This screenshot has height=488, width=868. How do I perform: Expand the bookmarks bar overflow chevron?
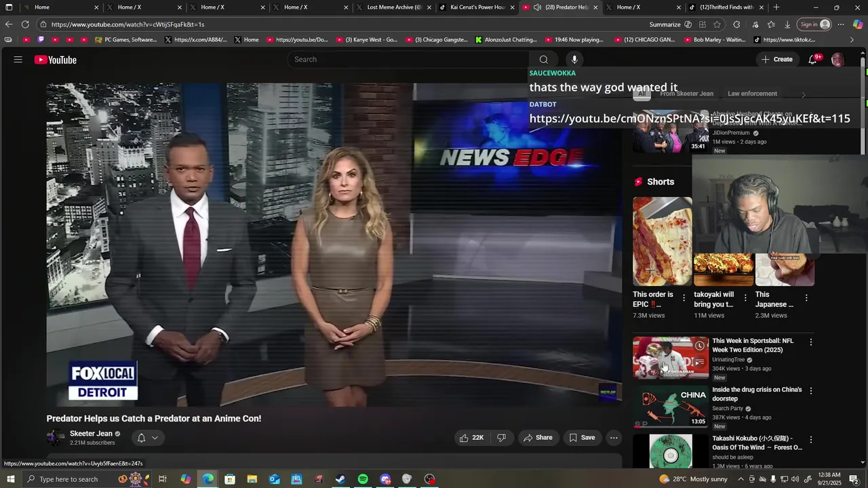(852, 40)
